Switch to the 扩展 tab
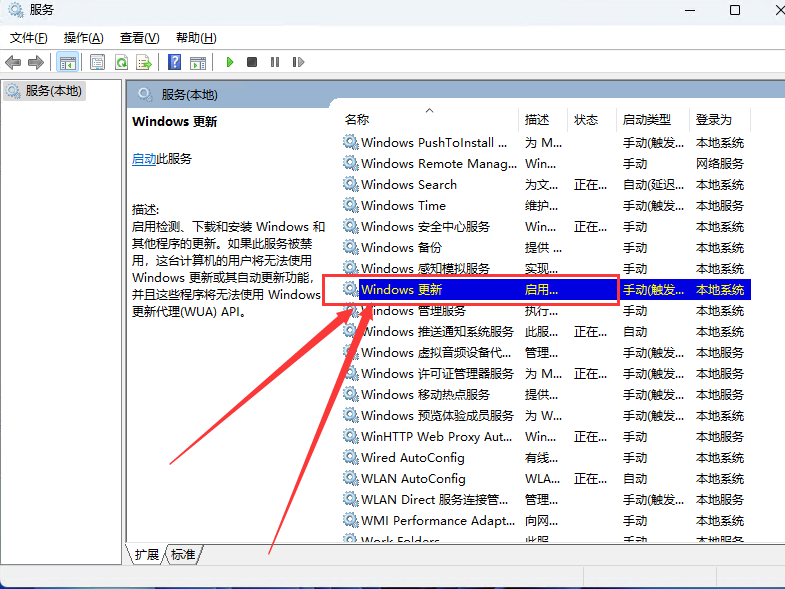Viewport: 785px width, 589px height. pyautogui.click(x=146, y=554)
